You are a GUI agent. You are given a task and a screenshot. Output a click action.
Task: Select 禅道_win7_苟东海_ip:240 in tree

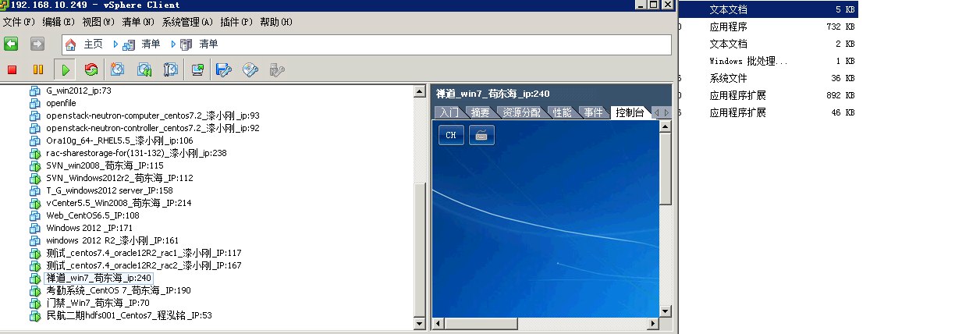click(98, 278)
